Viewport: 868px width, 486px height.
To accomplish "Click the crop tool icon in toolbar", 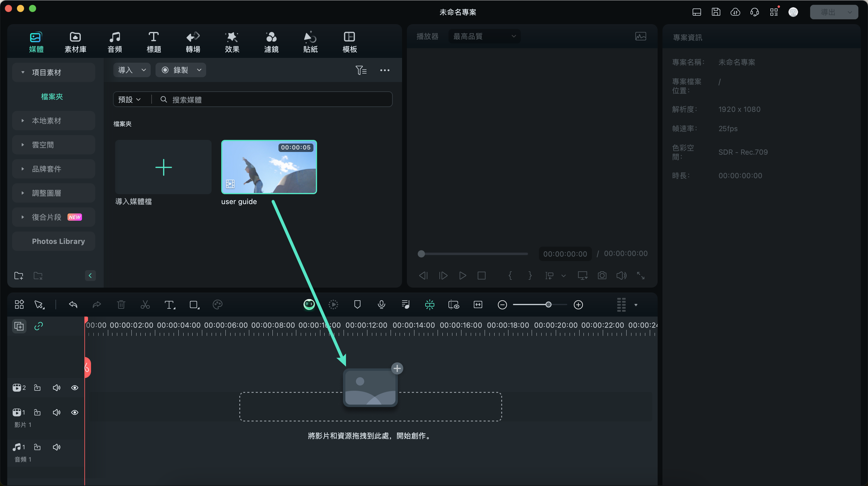I will point(194,304).
